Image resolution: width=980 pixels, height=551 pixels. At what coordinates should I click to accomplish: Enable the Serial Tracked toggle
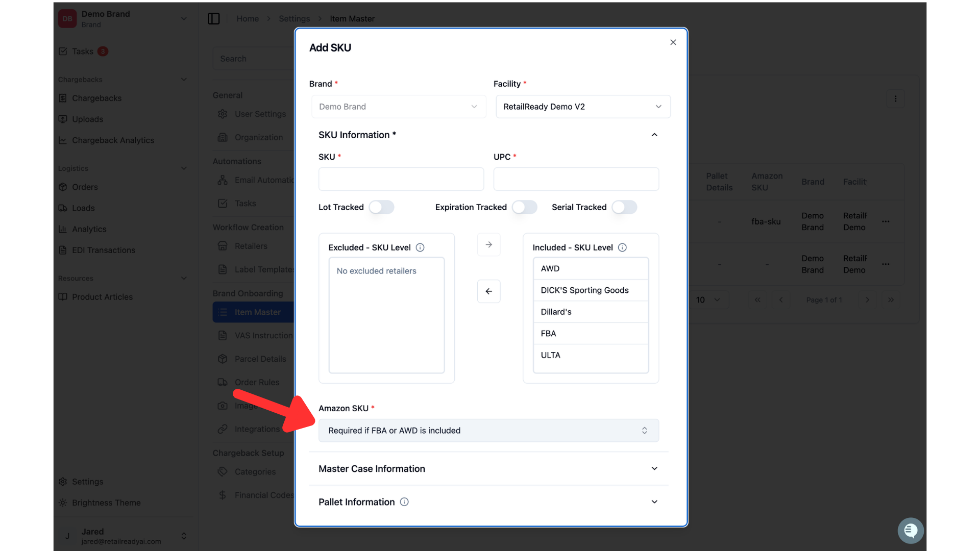(624, 207)
